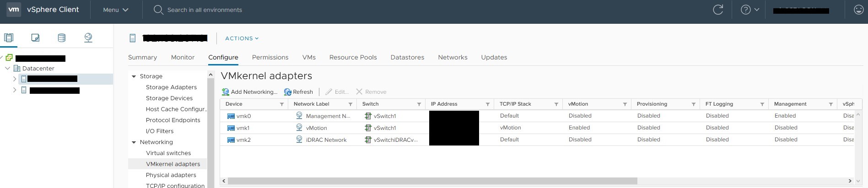Switch to Hosts and Clusters inventory icon
Screen dimensions: 868x188
pyautogui.click(x=9, y=38)
